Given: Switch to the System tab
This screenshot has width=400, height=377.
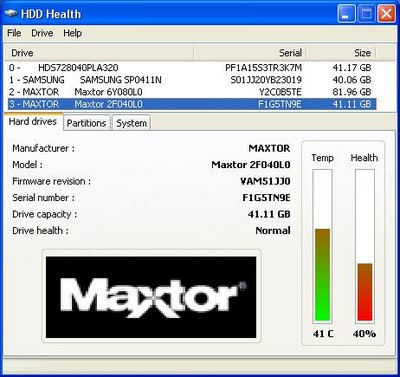Looking at the screenshot, I should point(131,123).
